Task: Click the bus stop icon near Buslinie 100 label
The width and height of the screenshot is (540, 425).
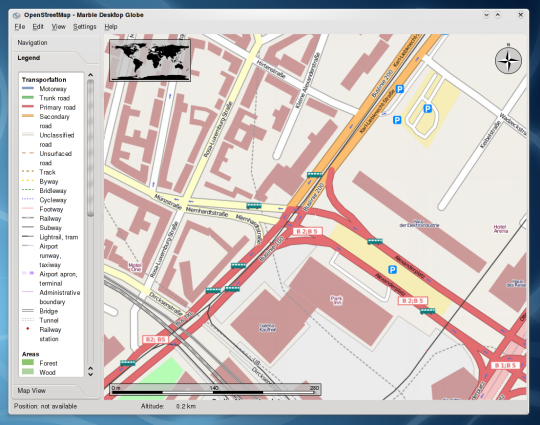Action: point(238,266)
